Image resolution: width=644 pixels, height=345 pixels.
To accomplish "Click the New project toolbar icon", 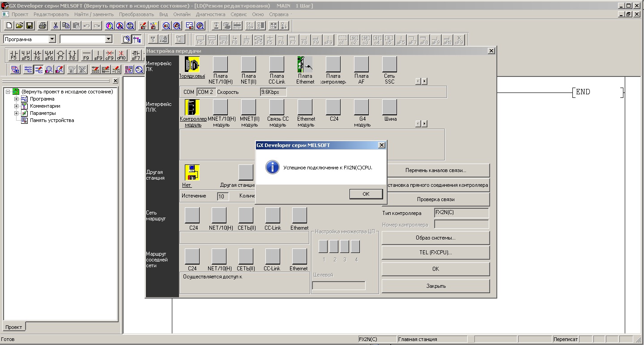I will click(x=9, y=25).
